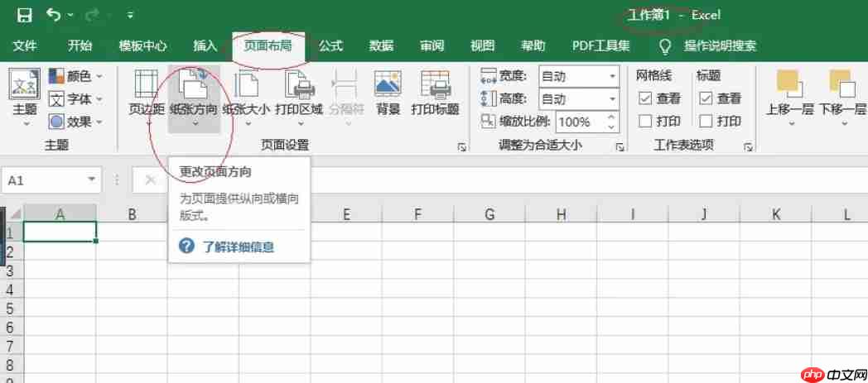Select the 页面布局 tab
The image size is (868, 383).
tap(268, 45)
